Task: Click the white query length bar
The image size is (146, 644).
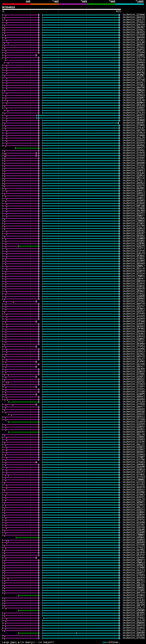Action: [x=61, y=10]
